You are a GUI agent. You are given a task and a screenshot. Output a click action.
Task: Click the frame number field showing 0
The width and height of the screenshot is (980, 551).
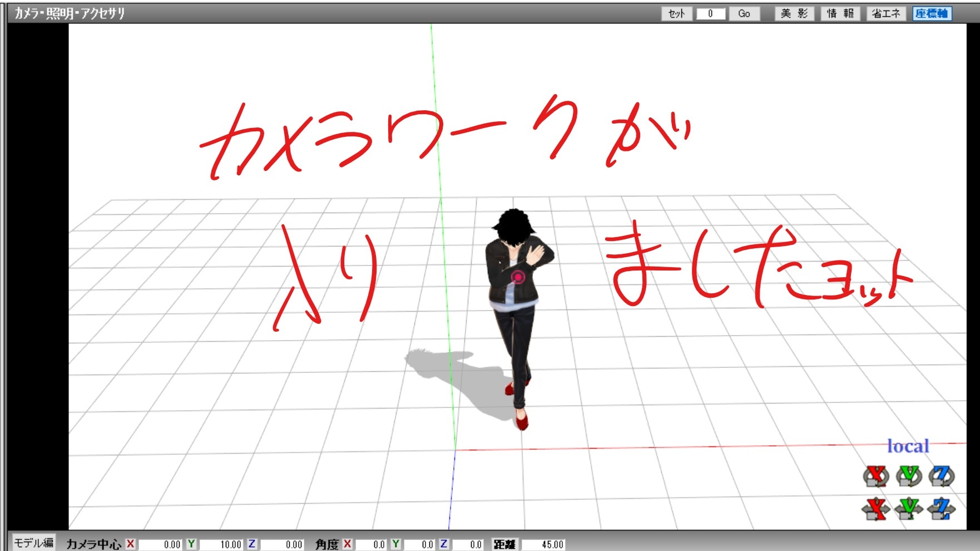(x=711, y=14)
